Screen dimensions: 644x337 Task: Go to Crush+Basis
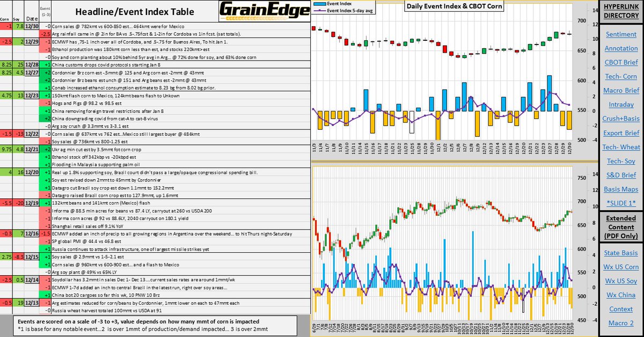[x=620, y=119]
